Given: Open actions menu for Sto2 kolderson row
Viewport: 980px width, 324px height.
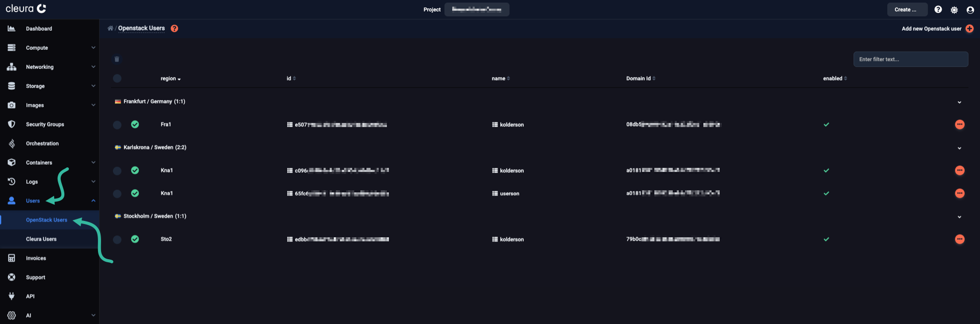Looking at the screenshot, I should pos(960,239).
